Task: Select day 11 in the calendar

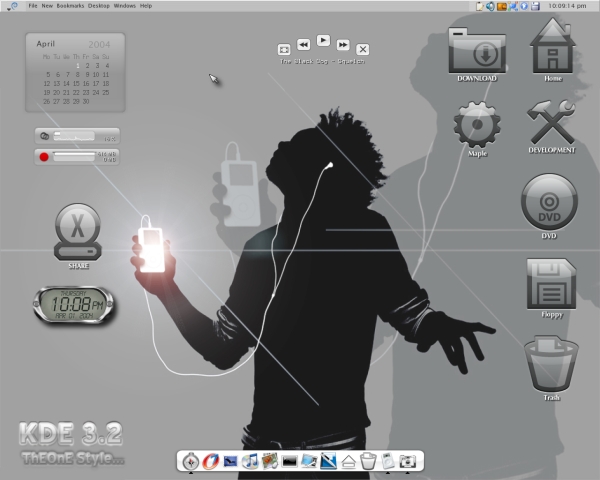Action: (x=106, y=75)
